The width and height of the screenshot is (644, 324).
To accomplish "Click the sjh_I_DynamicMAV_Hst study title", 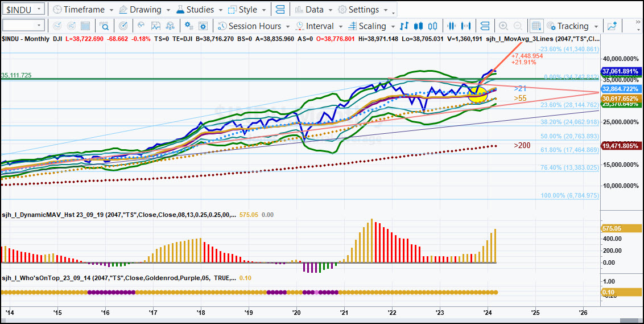I will [119, 215].
